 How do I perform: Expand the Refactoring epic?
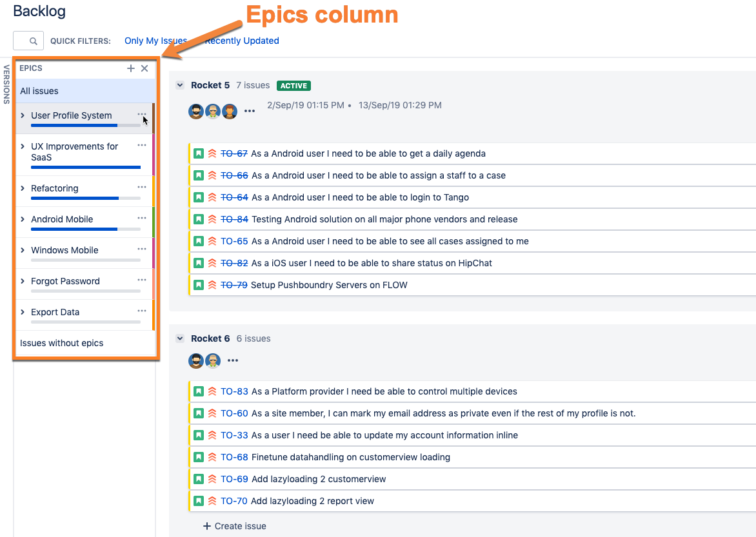pos(23,188)
